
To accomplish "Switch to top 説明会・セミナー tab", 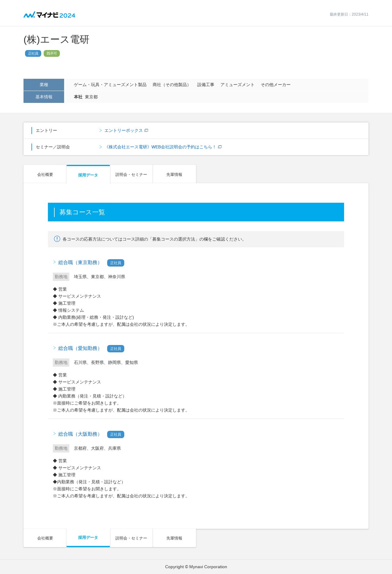I will (x=131, y=174).
